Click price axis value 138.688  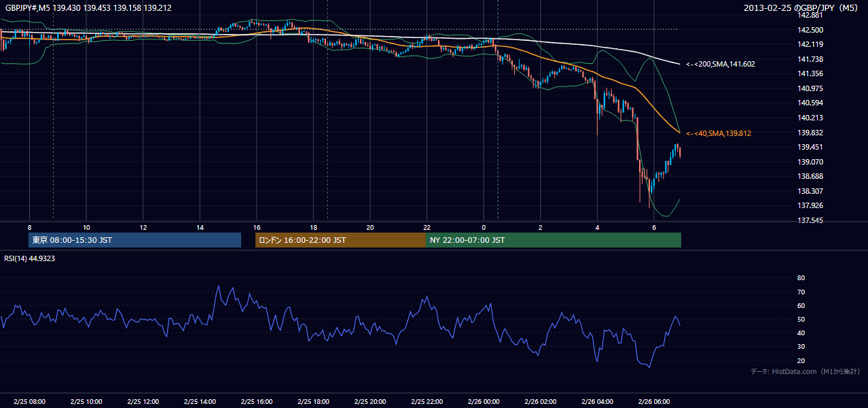pos(810,176)
